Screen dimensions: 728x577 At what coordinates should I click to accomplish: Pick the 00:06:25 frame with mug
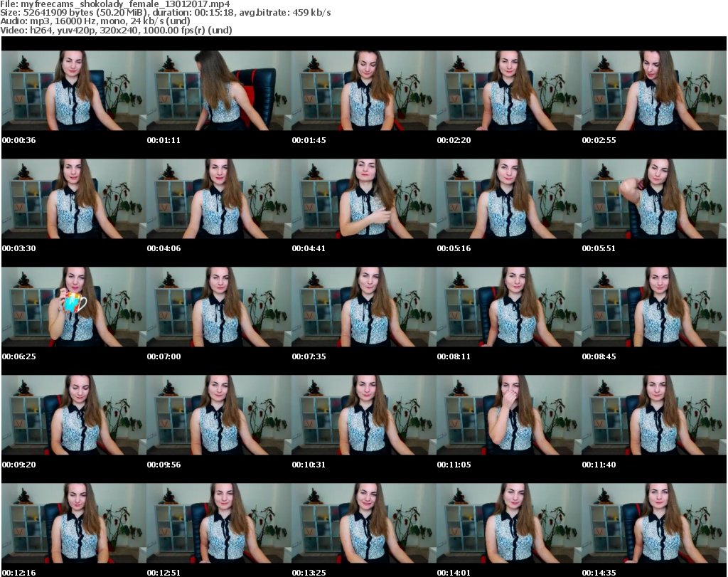(74, 307)
